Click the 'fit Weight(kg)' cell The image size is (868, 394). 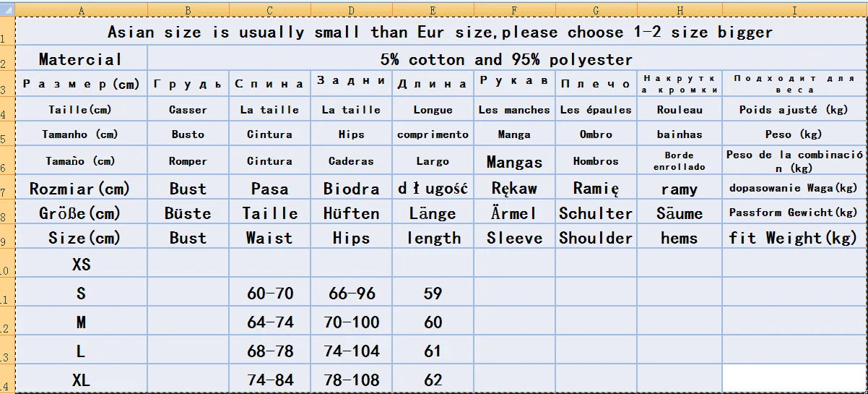[x=794, y=237]
